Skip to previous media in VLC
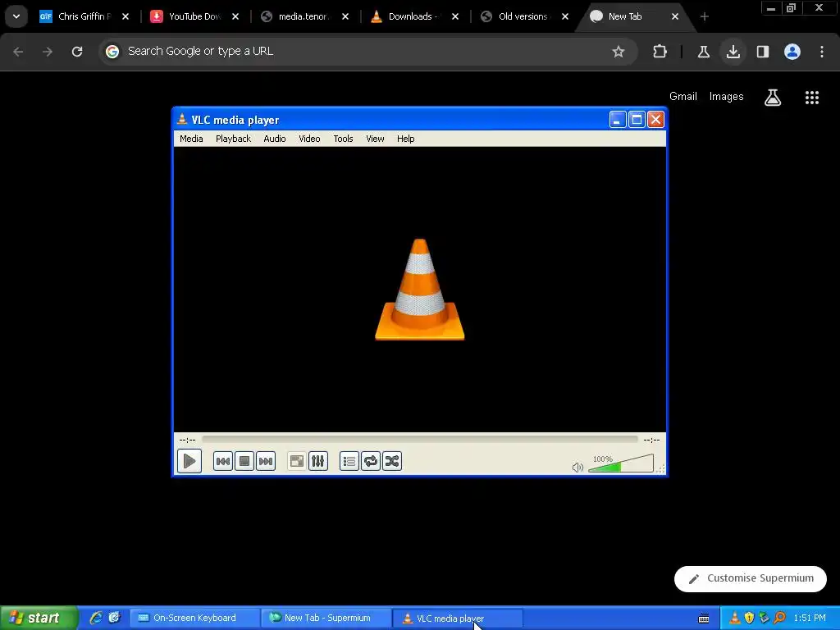840x630 pixels. click(x=223, y=461)
